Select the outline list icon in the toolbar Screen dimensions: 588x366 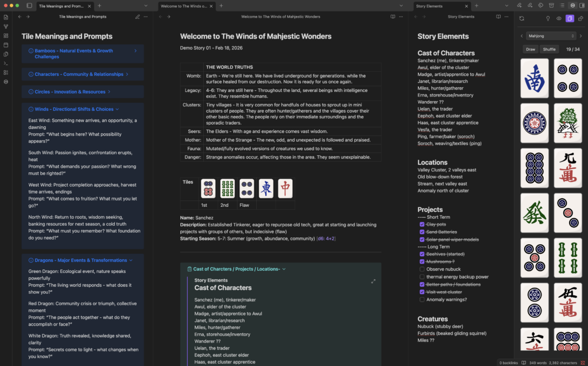click(x=562, y=5)
